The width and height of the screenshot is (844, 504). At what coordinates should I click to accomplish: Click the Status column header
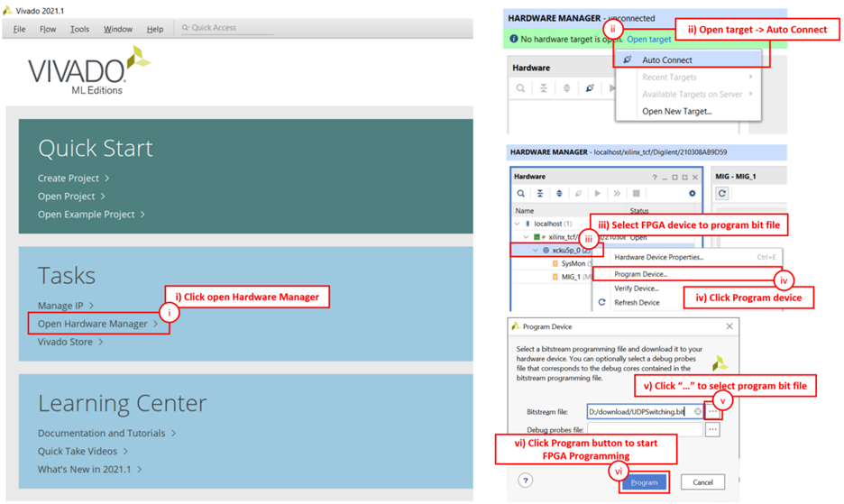[639, 211]
